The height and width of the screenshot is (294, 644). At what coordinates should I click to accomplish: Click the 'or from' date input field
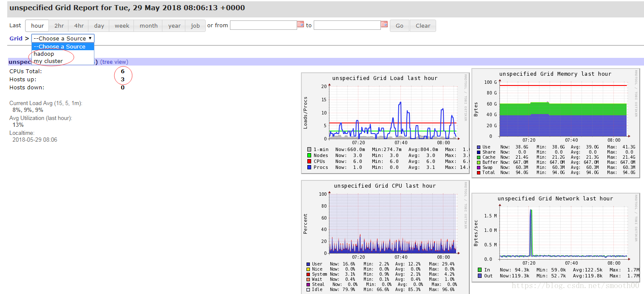coord(264,25)
